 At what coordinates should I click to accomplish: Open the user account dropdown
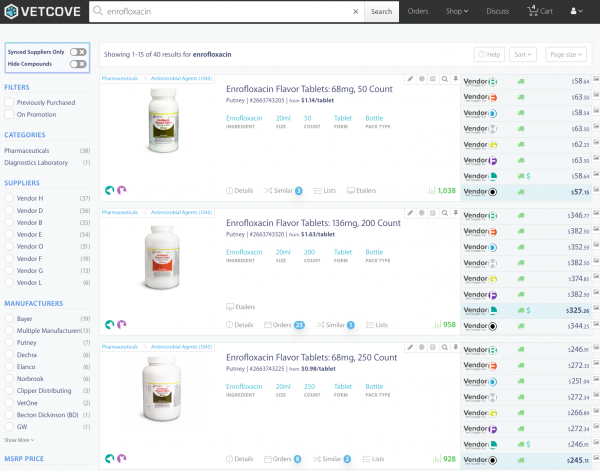click(x=578, y=11)
